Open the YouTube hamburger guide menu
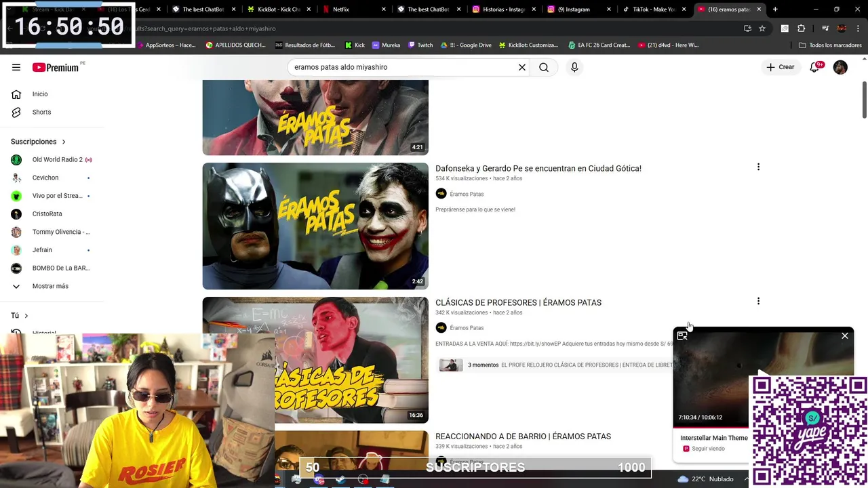This screenshot has width=868, height=488. point(16,67)
